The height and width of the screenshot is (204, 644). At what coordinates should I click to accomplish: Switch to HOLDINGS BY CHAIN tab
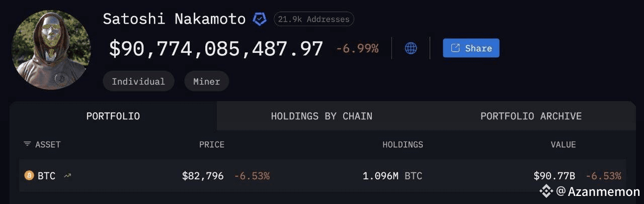(321, 116)
